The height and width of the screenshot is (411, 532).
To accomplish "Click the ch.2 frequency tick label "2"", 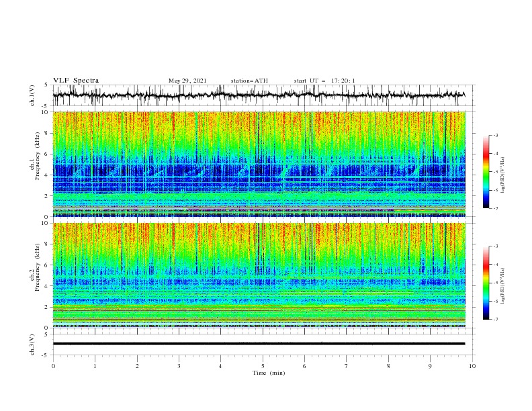I will tap(48, 307).
